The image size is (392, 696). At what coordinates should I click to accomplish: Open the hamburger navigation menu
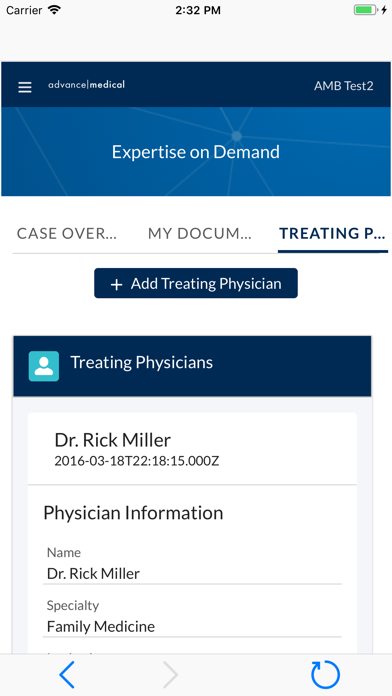[25, 87]
